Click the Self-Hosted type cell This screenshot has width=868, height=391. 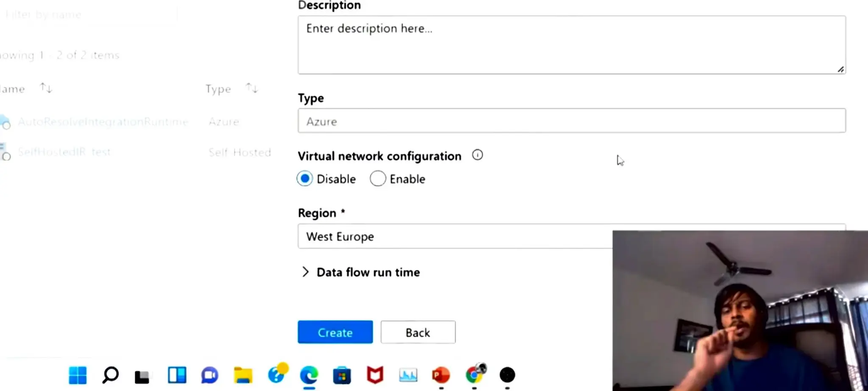[239, 153]
